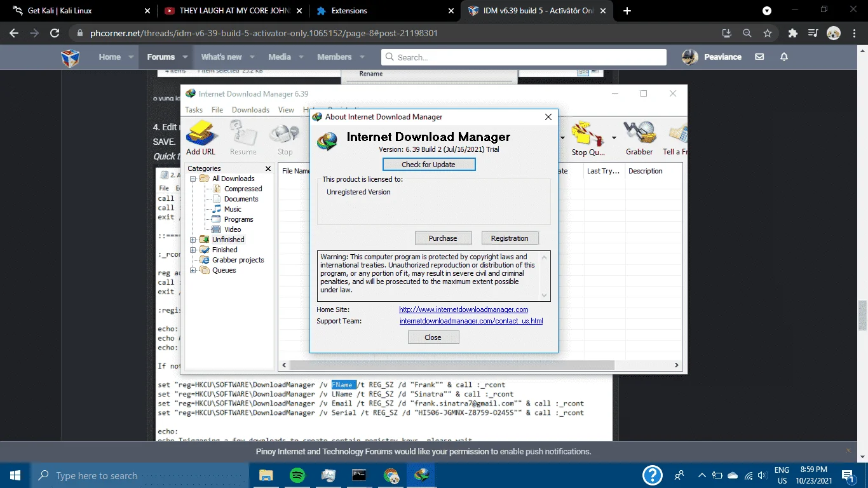Screen dimensions: 868x488
Task: Dismiss the push notification banner
Action: point(848,451)
